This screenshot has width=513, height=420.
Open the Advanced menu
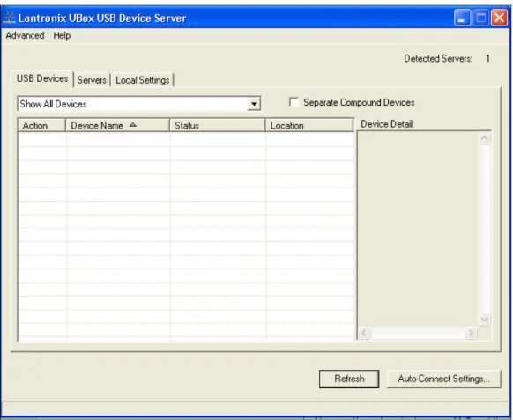[25, 35]
